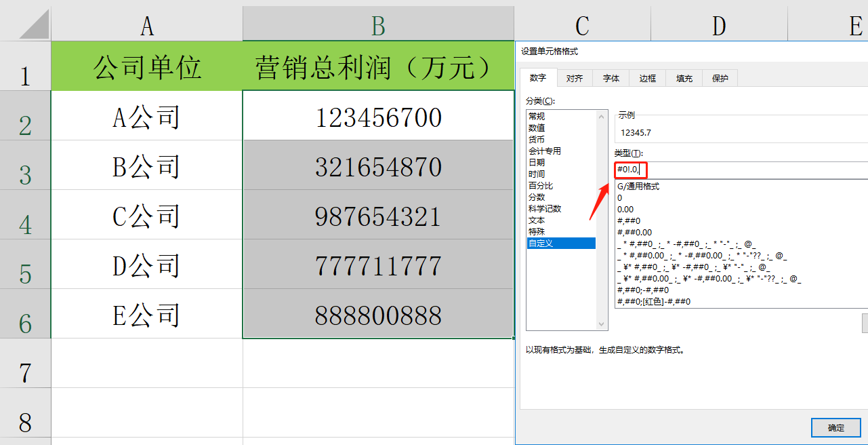Screen dimensions: 868x445
Task: Select row 6 header
Action: click(25, 313)
